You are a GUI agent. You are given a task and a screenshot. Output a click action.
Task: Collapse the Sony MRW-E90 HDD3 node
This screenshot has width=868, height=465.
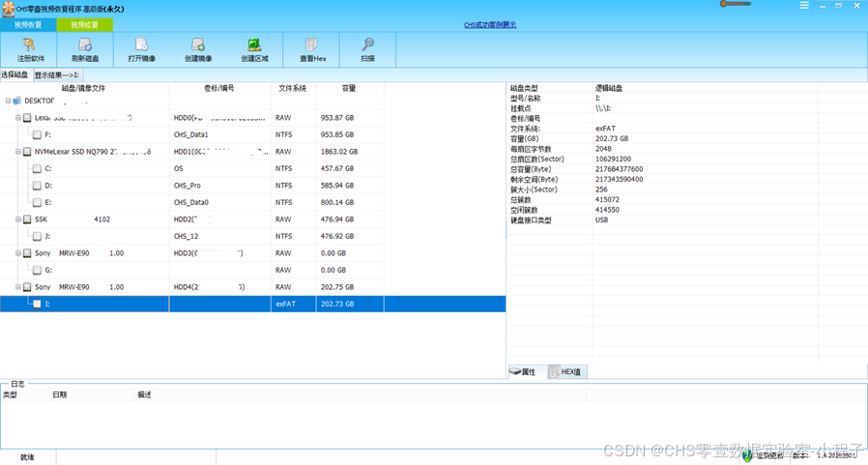click(x=17, y=253)
